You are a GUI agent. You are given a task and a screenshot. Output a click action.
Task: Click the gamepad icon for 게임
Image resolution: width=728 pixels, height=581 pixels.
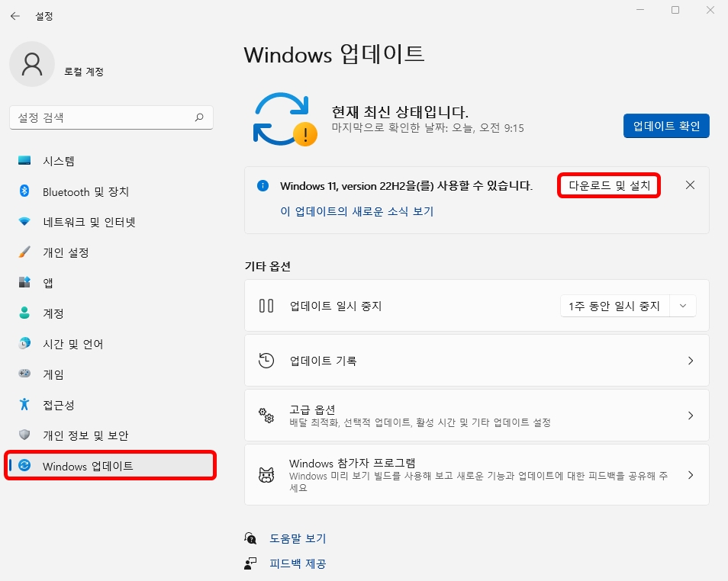[24, 373]
